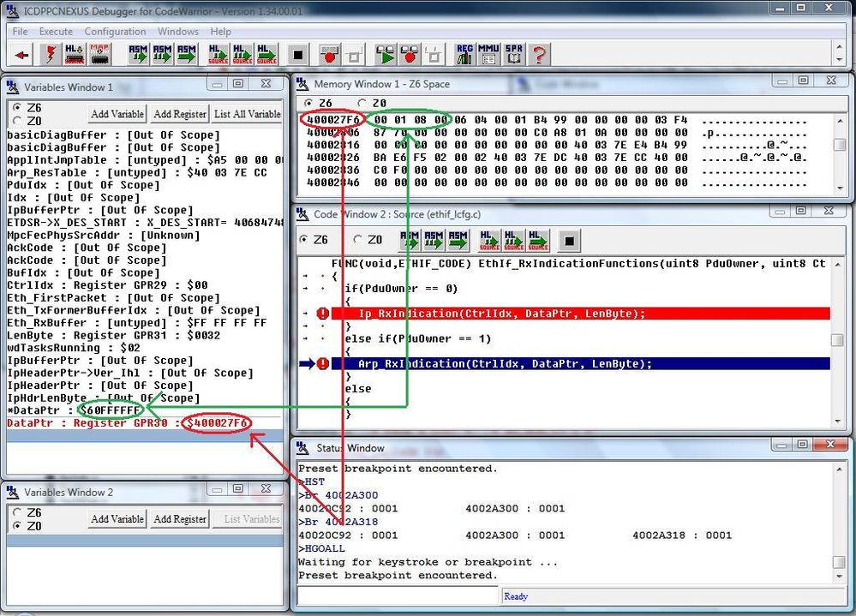The height and width of the screenshot is (616, 856).
Task: Click the Memory Window scrollbar down arrow
Action: [840, 187]
